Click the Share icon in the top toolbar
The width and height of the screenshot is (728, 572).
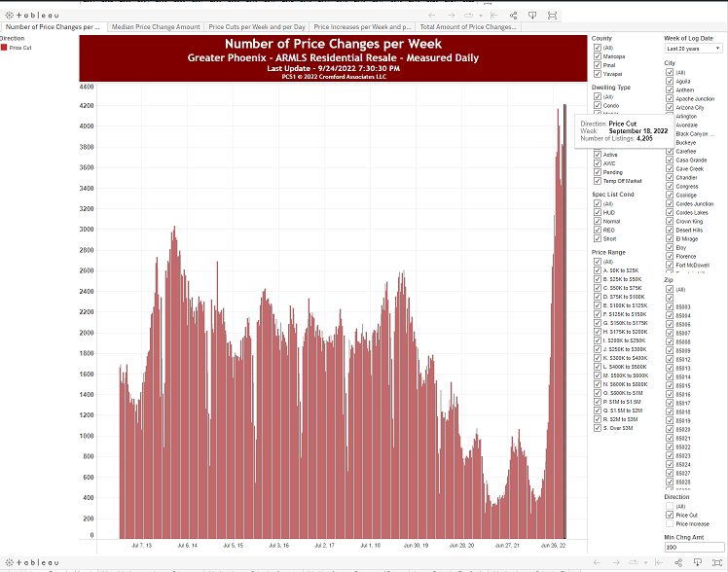[514, 16]
